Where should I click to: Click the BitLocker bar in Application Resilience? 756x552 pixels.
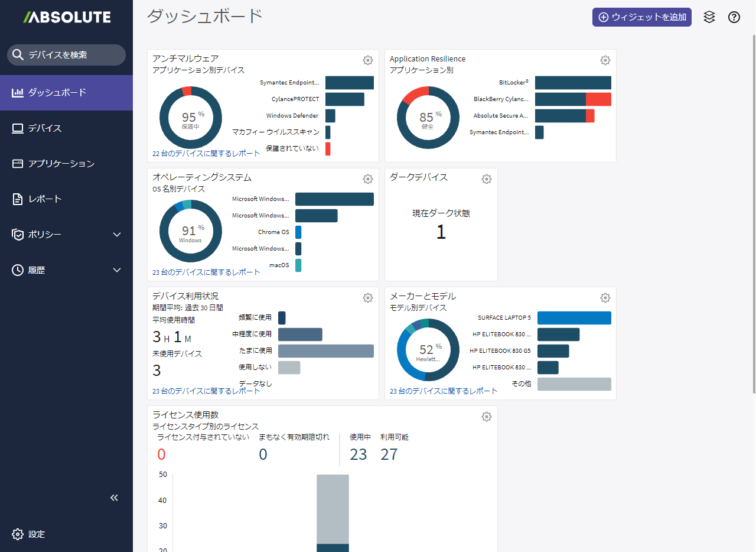pos(573,83)
